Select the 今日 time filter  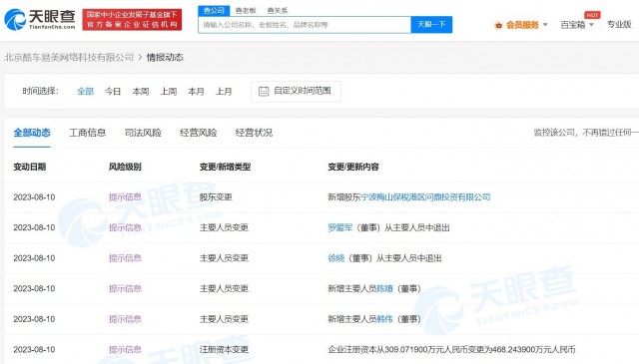click(x=113, y=91)
